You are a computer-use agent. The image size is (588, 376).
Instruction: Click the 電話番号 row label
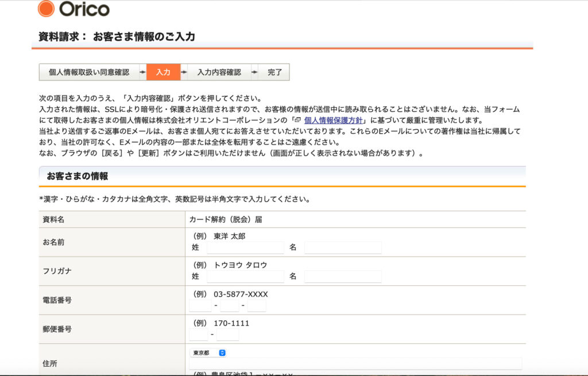click(x=57, y=300)
